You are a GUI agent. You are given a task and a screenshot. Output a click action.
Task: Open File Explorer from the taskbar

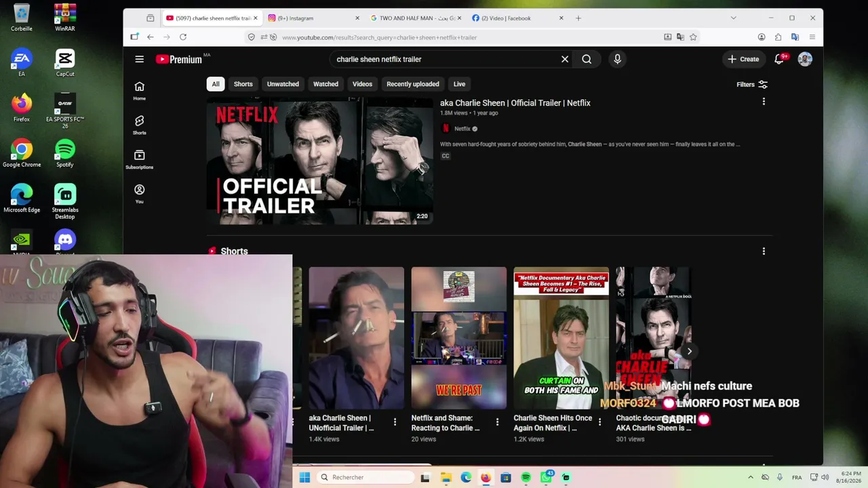[x=446, y=477]
